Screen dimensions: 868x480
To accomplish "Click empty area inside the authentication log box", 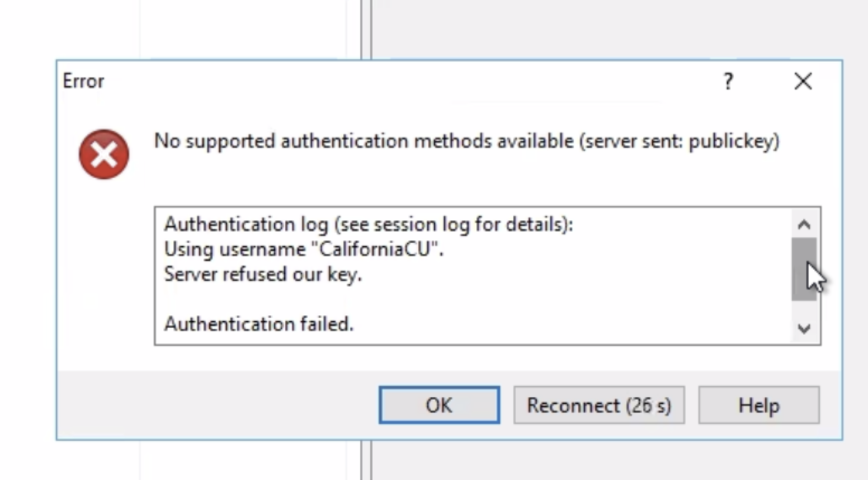I will [x=559, y=302].
